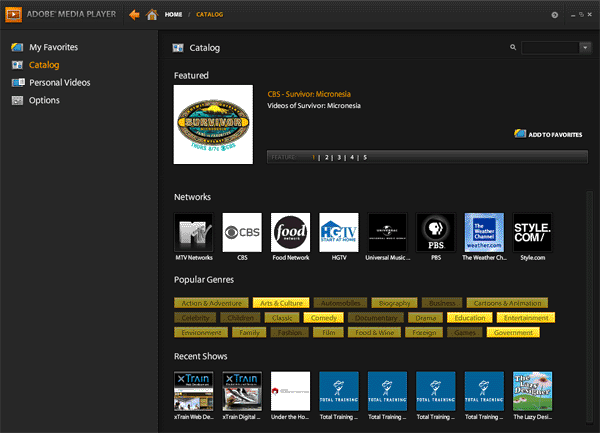Open the Food Network logo
The image size is (600, 433).
tap(290, 233)
